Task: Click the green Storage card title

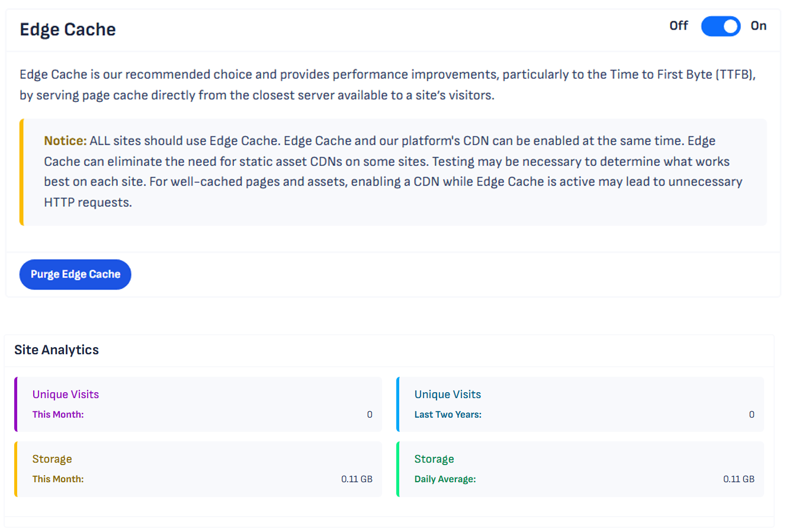Action: (434, 459)
